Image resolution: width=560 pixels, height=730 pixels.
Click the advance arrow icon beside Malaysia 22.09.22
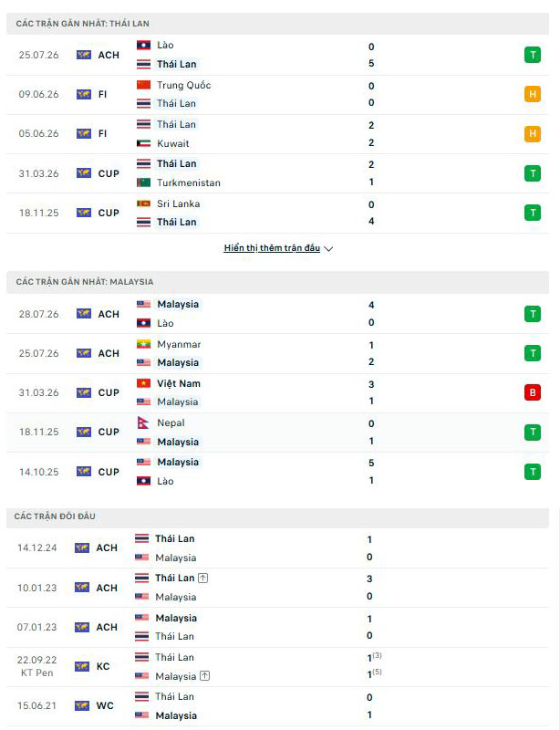[205, 676]
